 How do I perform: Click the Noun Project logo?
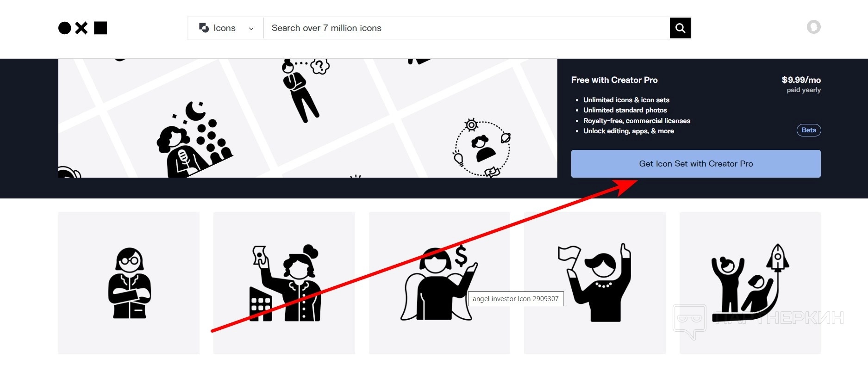point(82,28)
